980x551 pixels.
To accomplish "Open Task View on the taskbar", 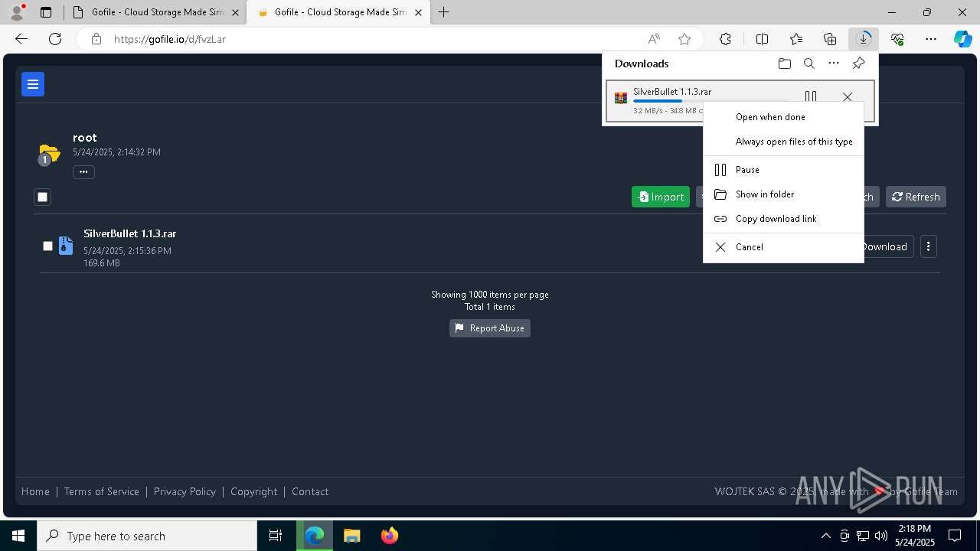I will point(276,536).
